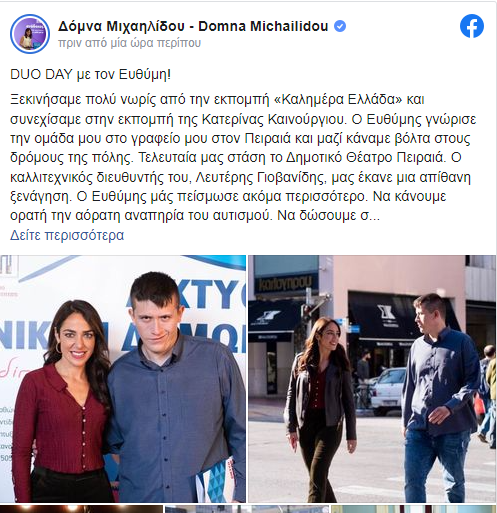Click the woman in burgundy cardigan photo

click(x=62, y=400)
